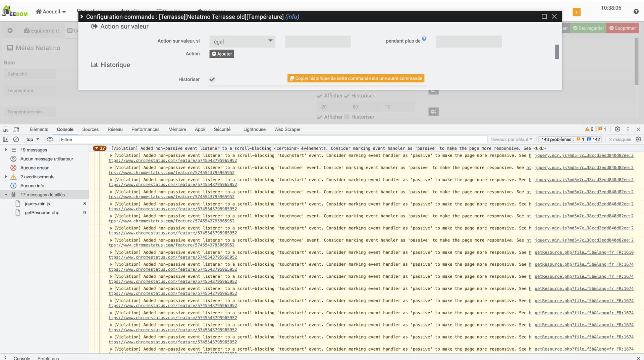
Task: Open the Web Scraper tab
Action: pyautogui.click(x=287, y=129)
